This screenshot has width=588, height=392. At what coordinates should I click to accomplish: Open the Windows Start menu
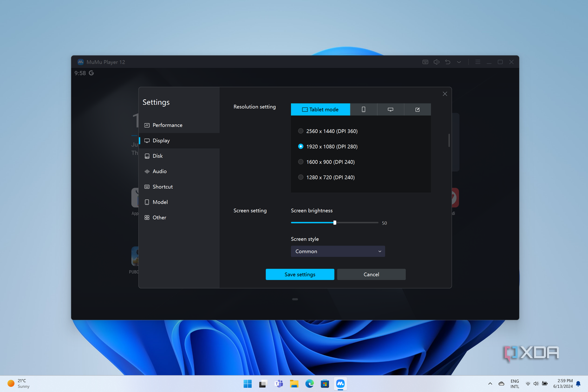248,384
